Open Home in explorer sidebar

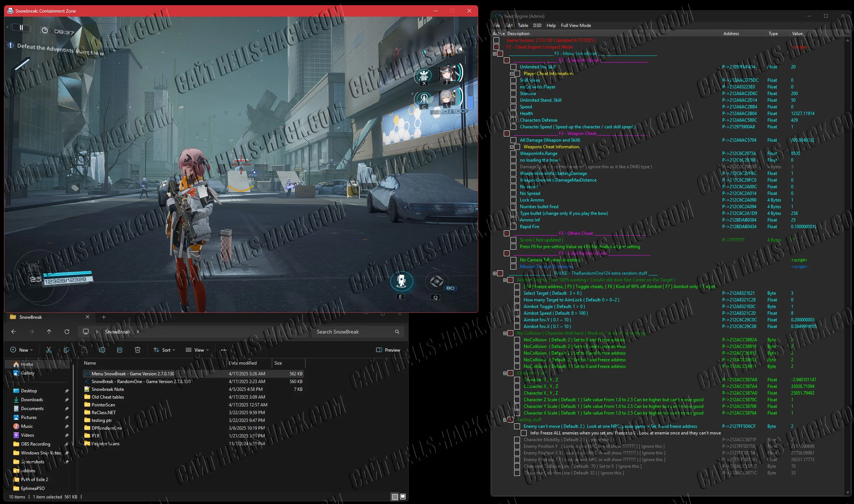point(27,364)
